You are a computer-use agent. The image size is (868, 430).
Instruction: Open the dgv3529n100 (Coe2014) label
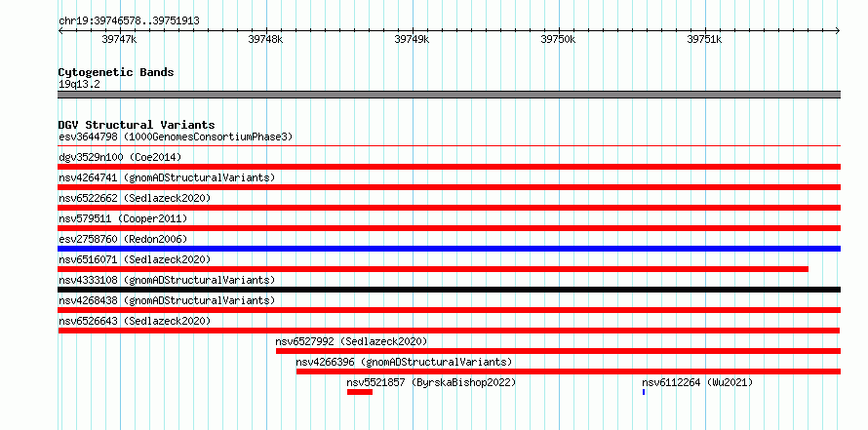(x=120, y=157)
